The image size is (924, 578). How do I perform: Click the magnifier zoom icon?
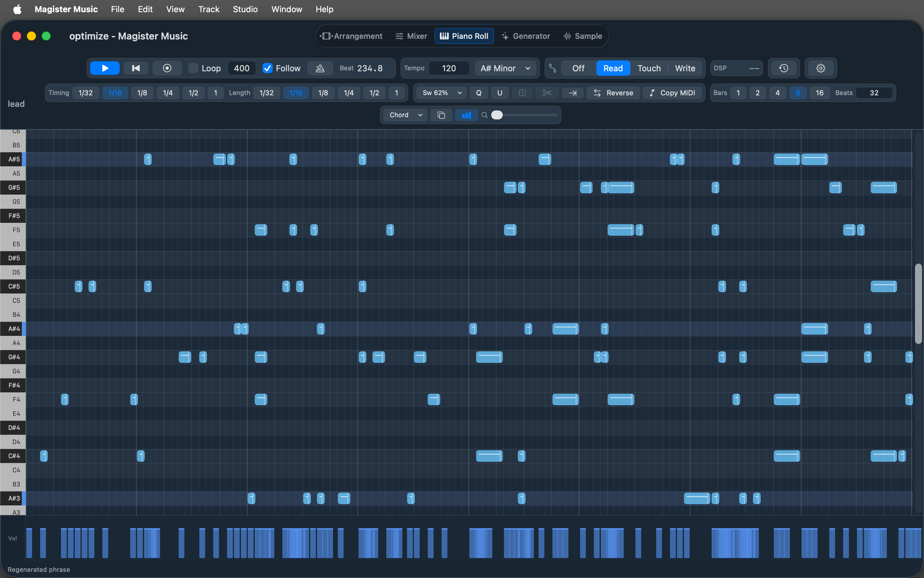(484, 115)
